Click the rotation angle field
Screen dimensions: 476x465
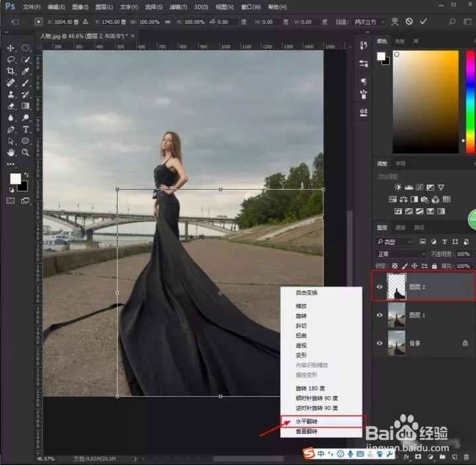pos(227,22)
